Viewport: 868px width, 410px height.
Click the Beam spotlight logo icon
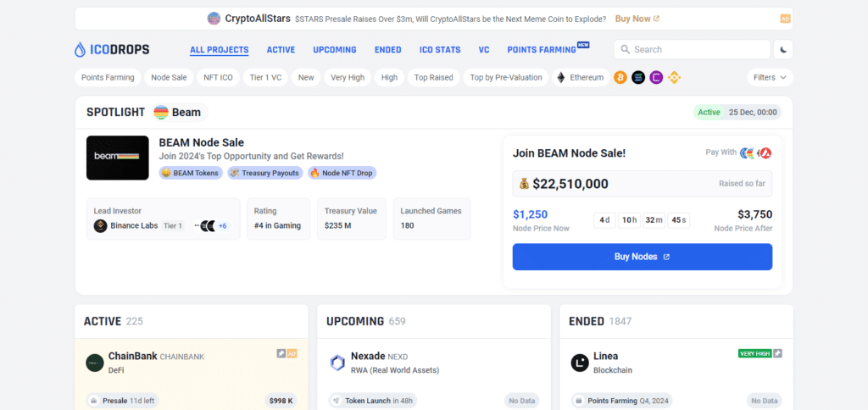point(161,113)
